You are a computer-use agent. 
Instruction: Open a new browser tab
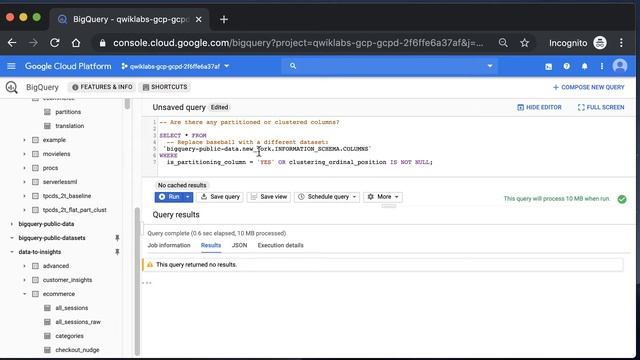(224, 19)
